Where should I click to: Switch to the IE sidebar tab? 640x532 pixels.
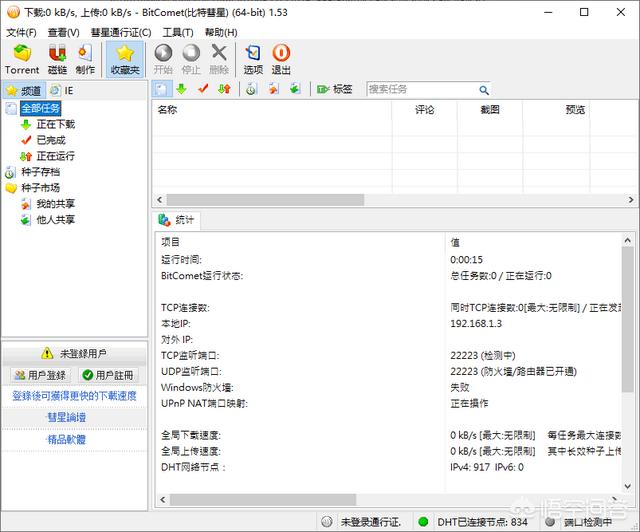pos(62,90)
